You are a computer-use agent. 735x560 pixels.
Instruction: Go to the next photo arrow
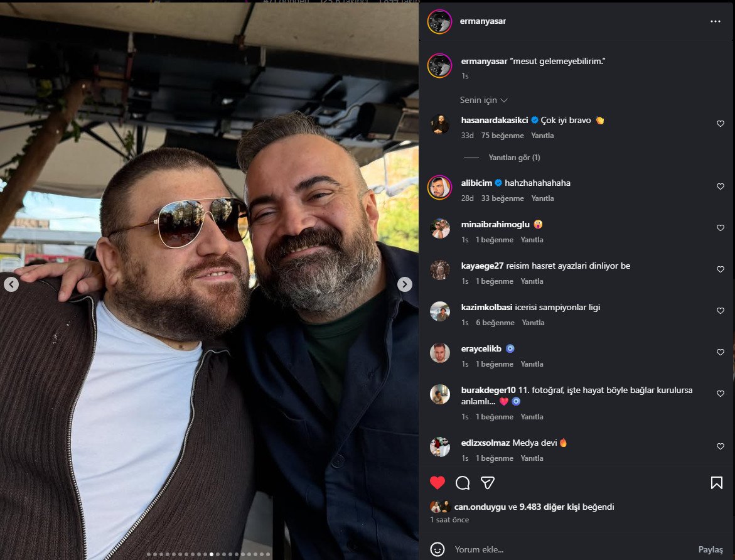click(x=405, y=284)
